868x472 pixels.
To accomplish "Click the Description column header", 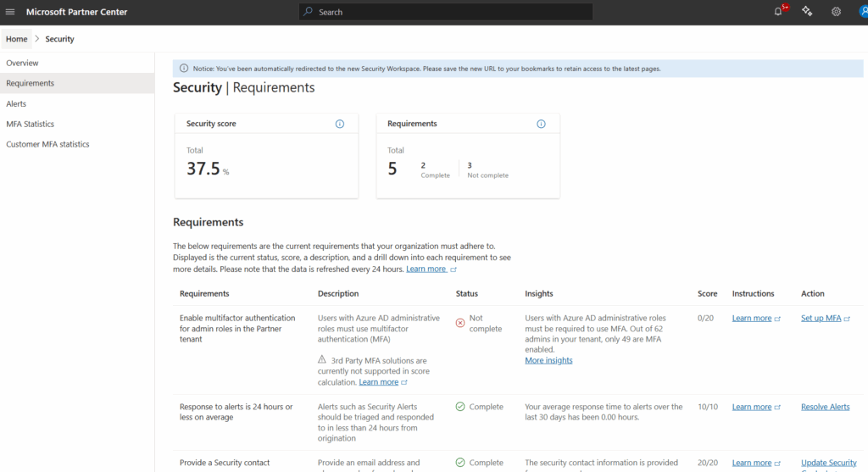I will pyautogui.click(x=338, y=294).
